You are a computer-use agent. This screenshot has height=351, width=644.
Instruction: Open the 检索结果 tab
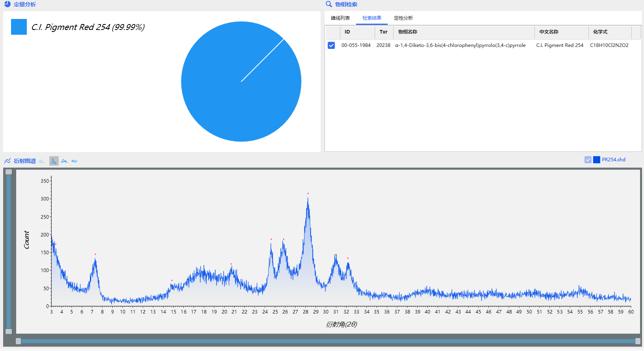pos(372,18)
